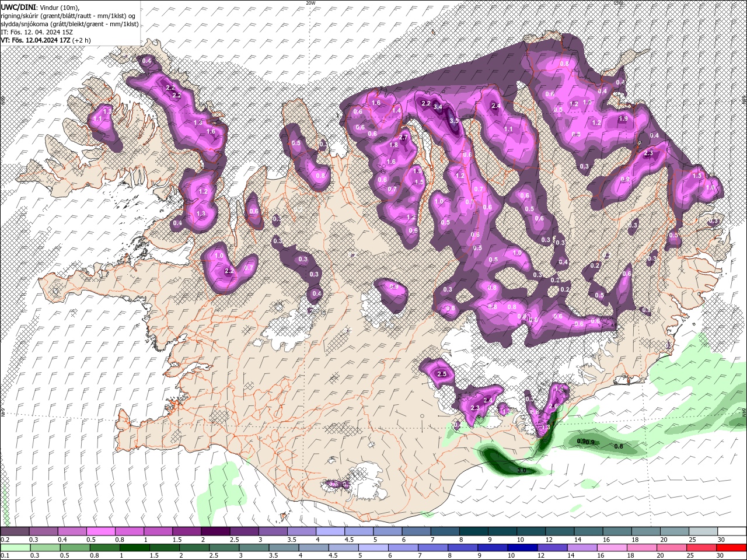Pick the white swatch at the end of the snow scale
This screenshot has width=747, height=560.
coord(732,531)
